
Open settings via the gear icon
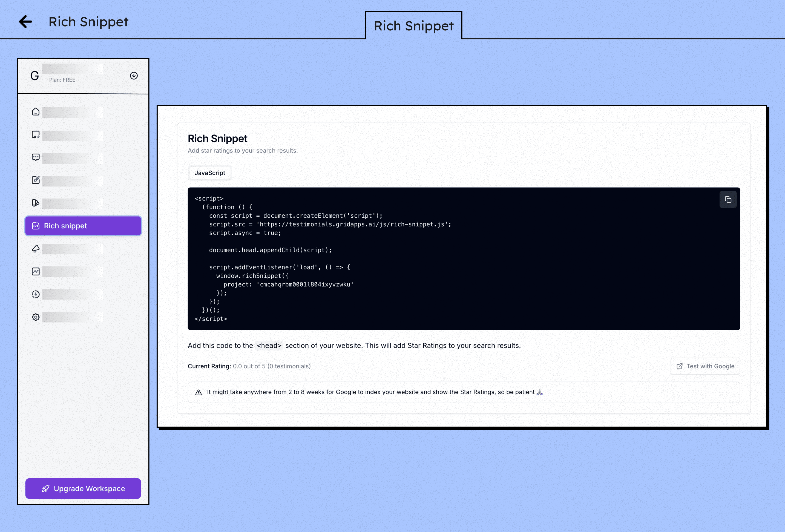click(36, 317)
